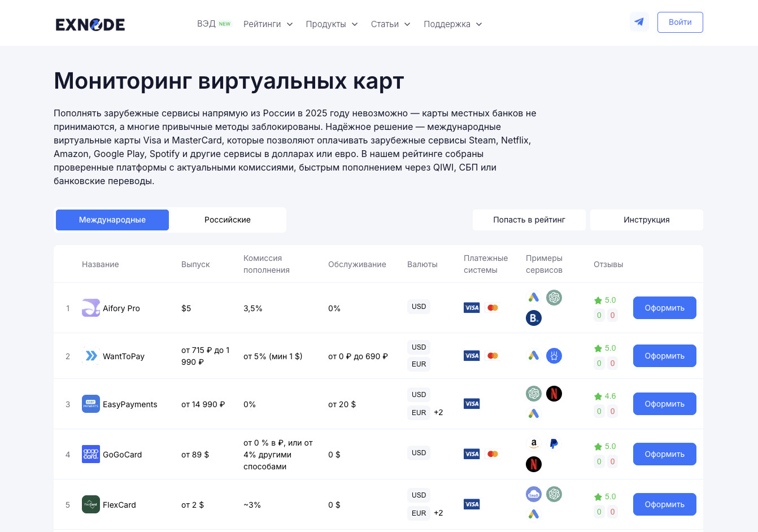Click the Mastercard icon in WantToPay row

(493, 356)
